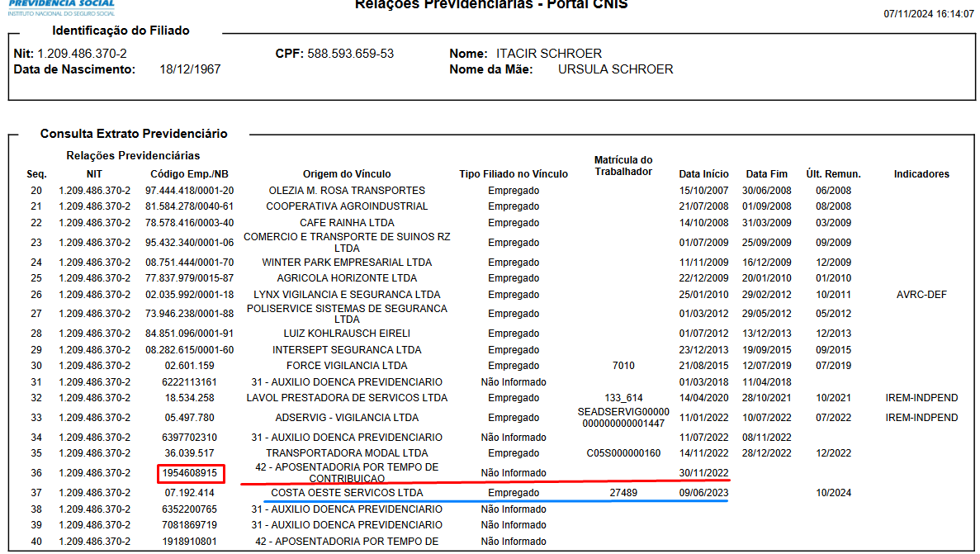Click the benefit number 6222113161

pyautogui.click(x=189, y=382)
